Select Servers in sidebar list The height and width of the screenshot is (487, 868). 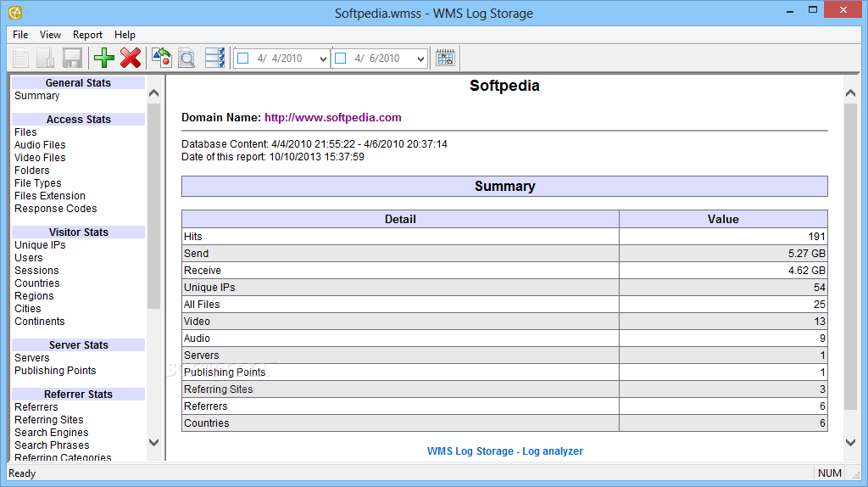pos(32,358)
